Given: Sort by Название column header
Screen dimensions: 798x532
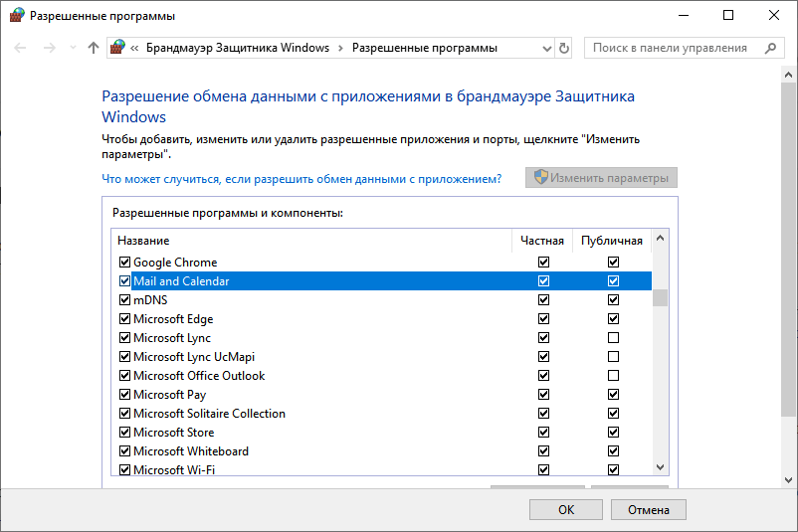Looking at the screenshot, I should tap(311, 241).
